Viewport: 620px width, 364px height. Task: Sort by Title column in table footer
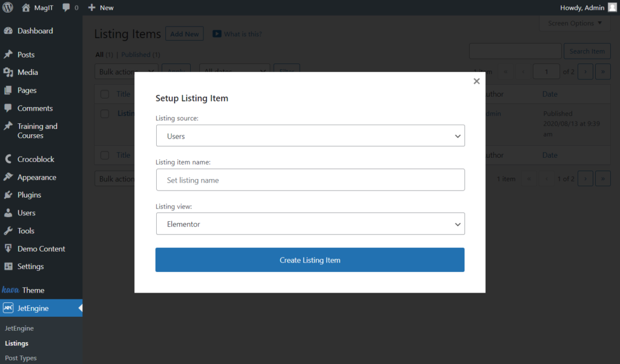[x=124, y=155]
